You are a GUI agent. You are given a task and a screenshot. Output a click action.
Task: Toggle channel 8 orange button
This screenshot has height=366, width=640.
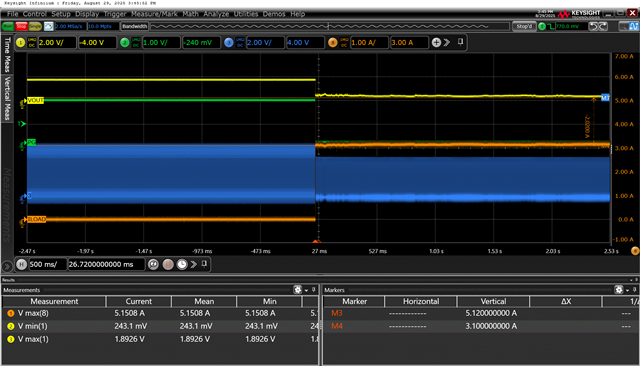[x=333, y=42]
